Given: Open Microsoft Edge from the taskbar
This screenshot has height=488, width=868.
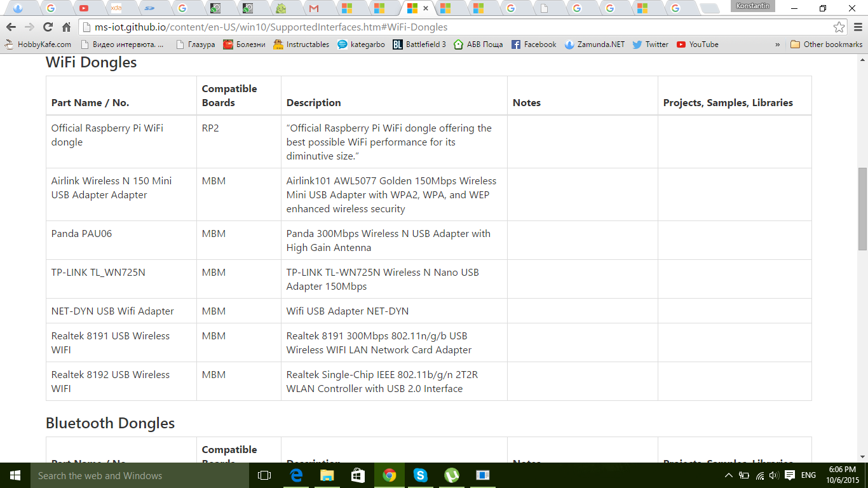Looking at the screenshot, I should pyautogui.click(x=295, y=475).
